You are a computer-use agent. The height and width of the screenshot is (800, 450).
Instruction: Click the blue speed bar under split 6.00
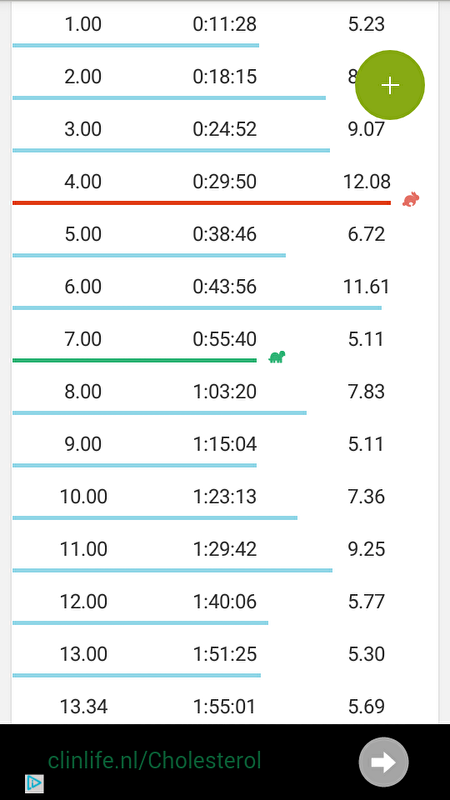(197, 308)
